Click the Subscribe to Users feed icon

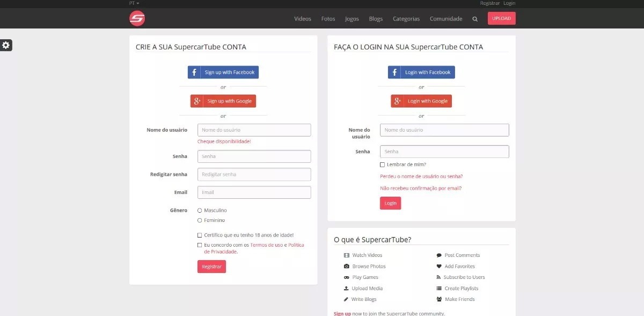438,277
